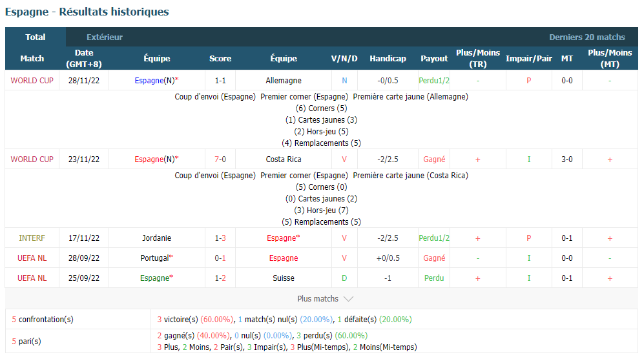644x359 pixels.
Task: Click the Date (GMT+8) column header
Action: coord(84,58)
